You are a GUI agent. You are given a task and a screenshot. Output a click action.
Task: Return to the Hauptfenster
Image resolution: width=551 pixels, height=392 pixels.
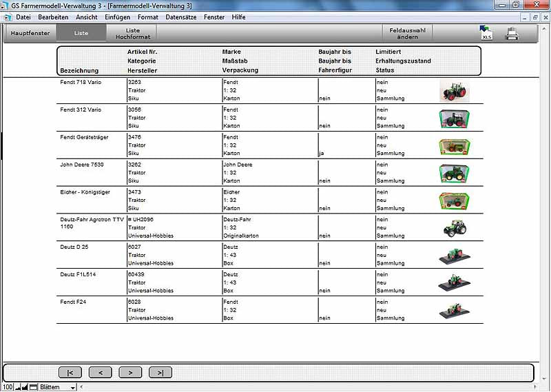point(30,33)
